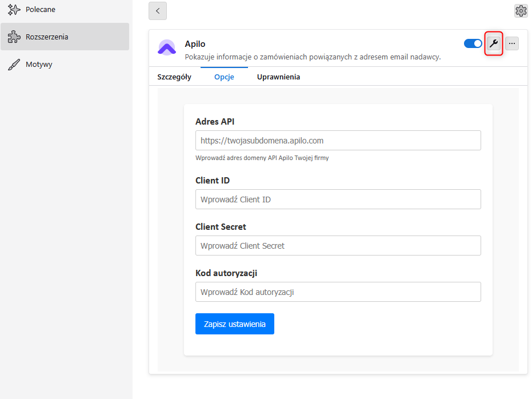Open the gear settings menu at top right
The width and height of the screenshot is (532, 399).
521,11
